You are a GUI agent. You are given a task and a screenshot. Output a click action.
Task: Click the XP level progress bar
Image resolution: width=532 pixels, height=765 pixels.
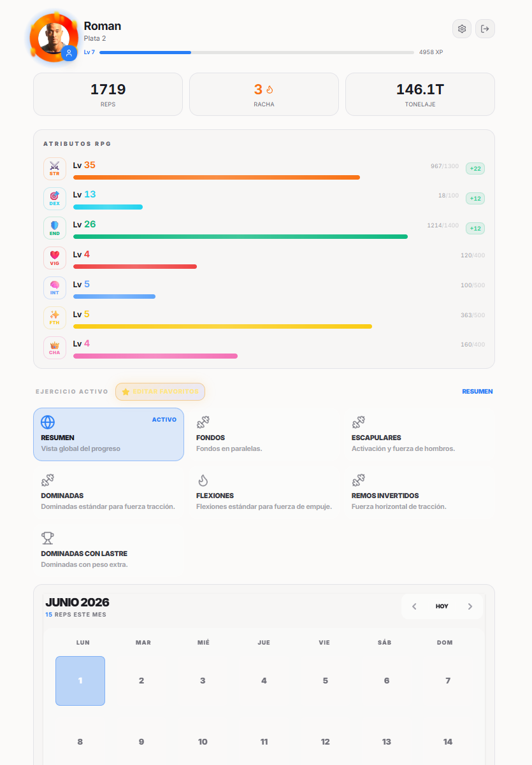[257, 52]
